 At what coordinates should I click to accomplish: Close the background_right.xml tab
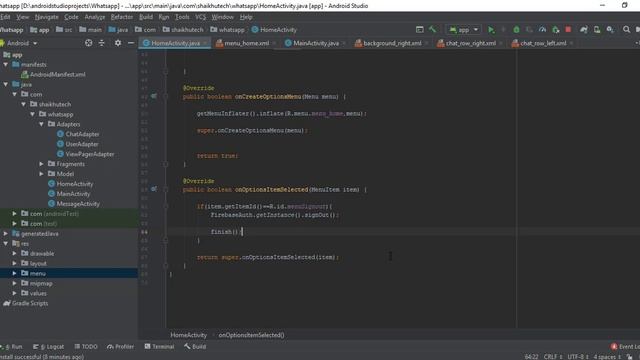click(427, 43)
